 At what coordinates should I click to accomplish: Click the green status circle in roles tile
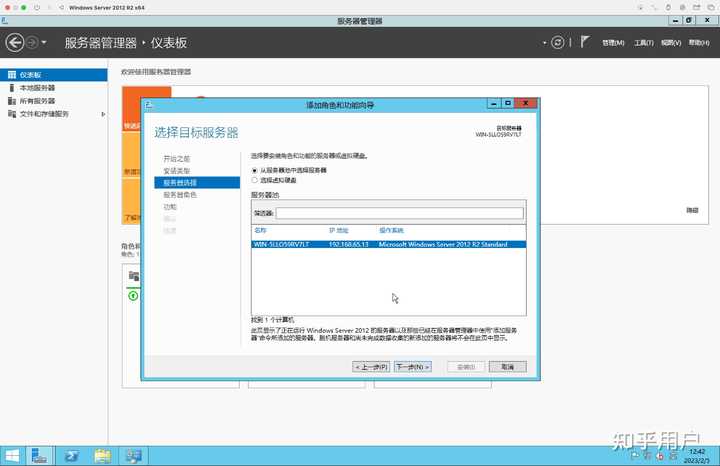(133, 296)
